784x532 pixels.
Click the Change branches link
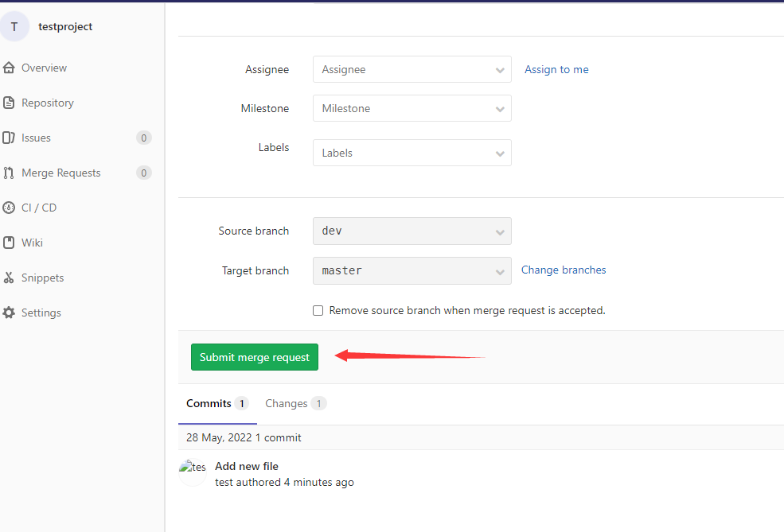pos(564,270)
